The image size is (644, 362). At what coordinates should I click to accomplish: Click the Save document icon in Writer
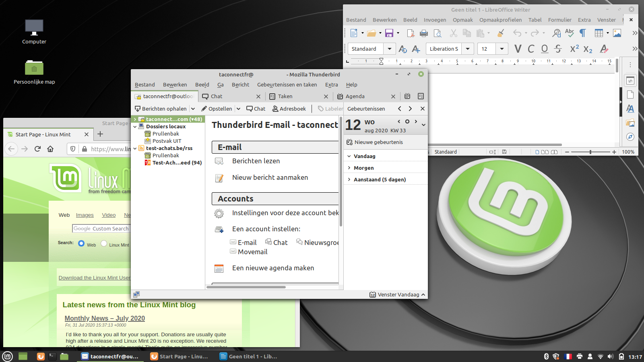(389, 33)
